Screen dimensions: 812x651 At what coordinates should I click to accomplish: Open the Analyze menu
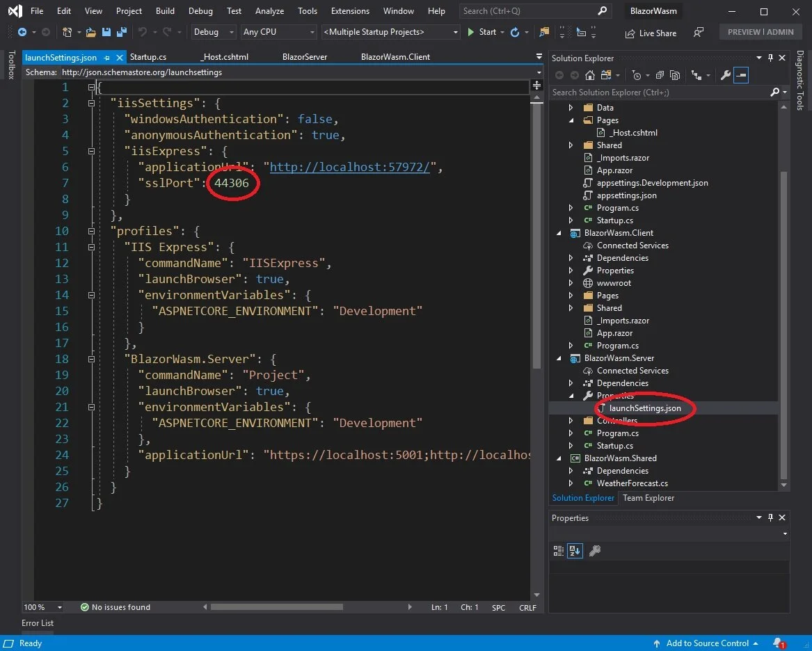pyautogui.click(x=269, y=11)
